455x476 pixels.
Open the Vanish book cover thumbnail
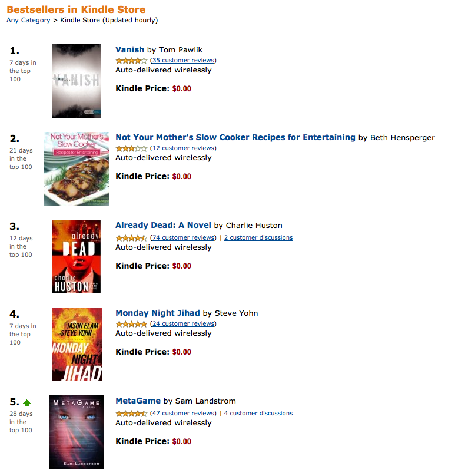tap(77, 81)
